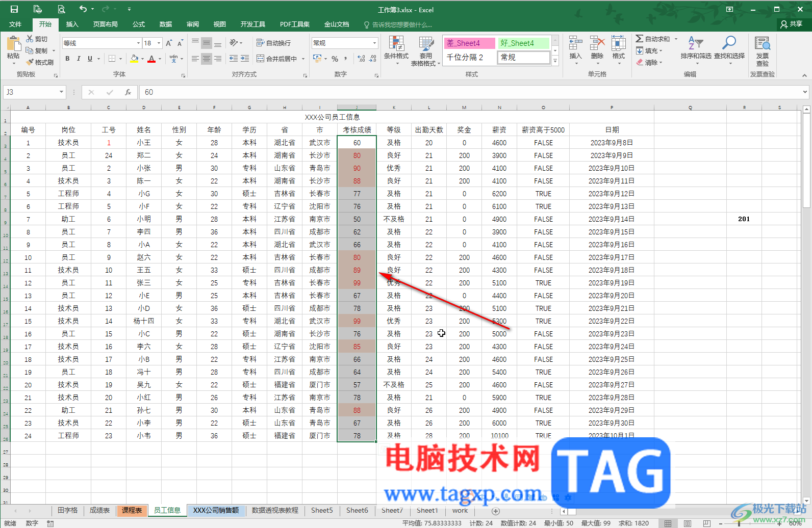Switch to page break preview view
The image size is (812, 528).
706,523
